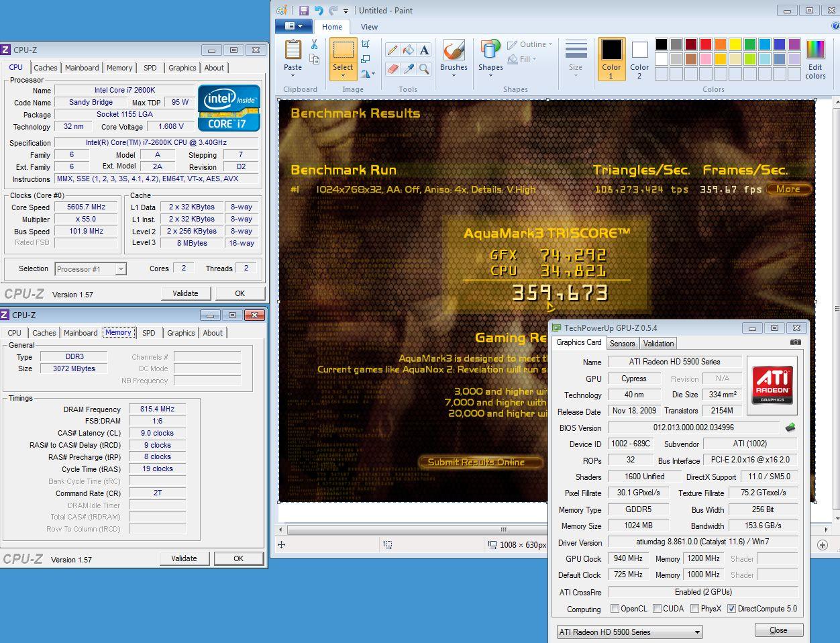Open the About tab in lower CPU-Z window

coord(213,333)
